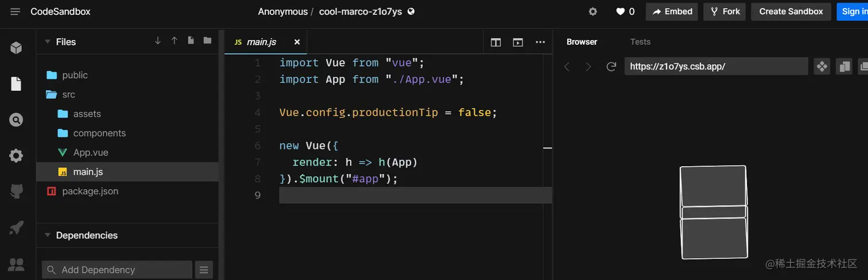Switch to the Tests tab
The height and width of the screenshot is (280, 868).
(x=640, y=42)
